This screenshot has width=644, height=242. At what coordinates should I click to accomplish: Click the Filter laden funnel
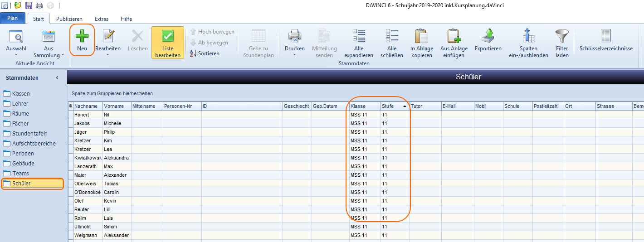pos(562,36)
